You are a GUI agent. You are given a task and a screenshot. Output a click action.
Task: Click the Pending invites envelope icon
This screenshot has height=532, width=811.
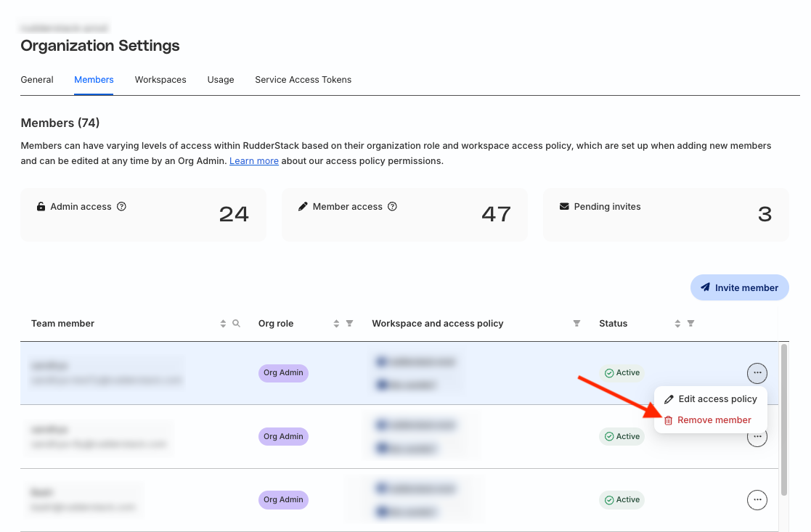[x=564, y=206]
